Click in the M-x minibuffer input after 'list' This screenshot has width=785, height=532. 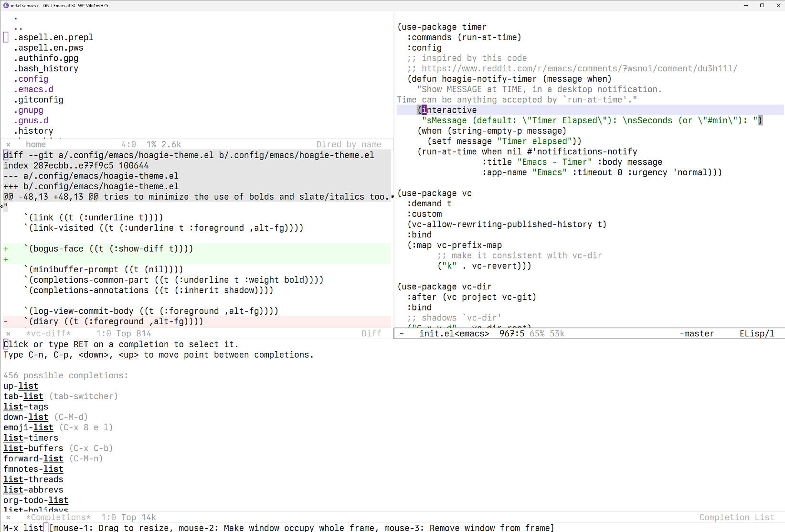tap(46, 528)
